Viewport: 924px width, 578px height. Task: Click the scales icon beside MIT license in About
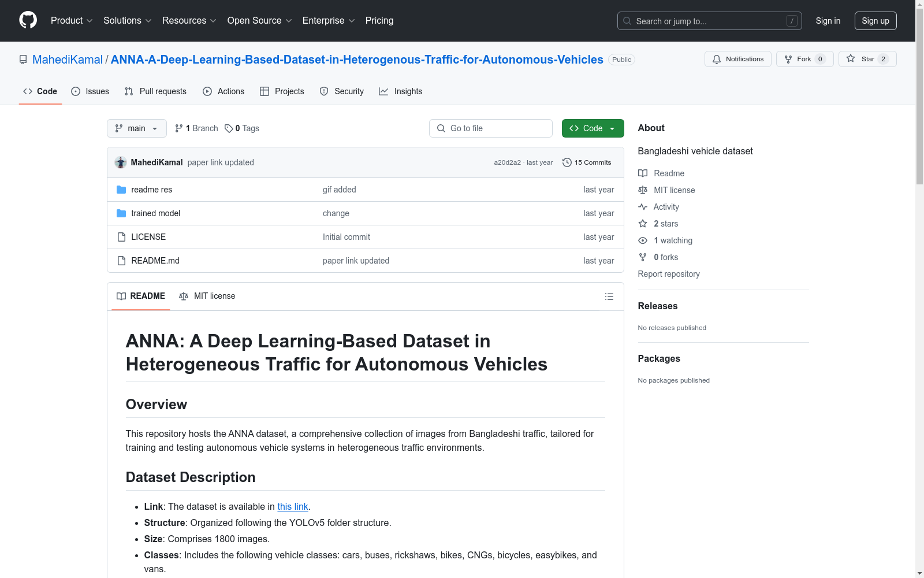click(x=643, y=190)
